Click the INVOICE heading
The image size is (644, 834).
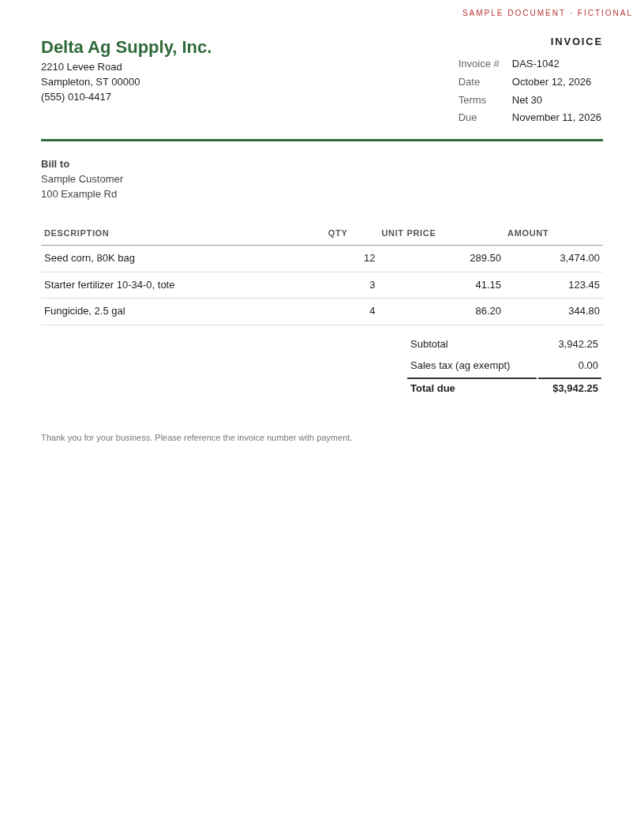pos(576,42)
